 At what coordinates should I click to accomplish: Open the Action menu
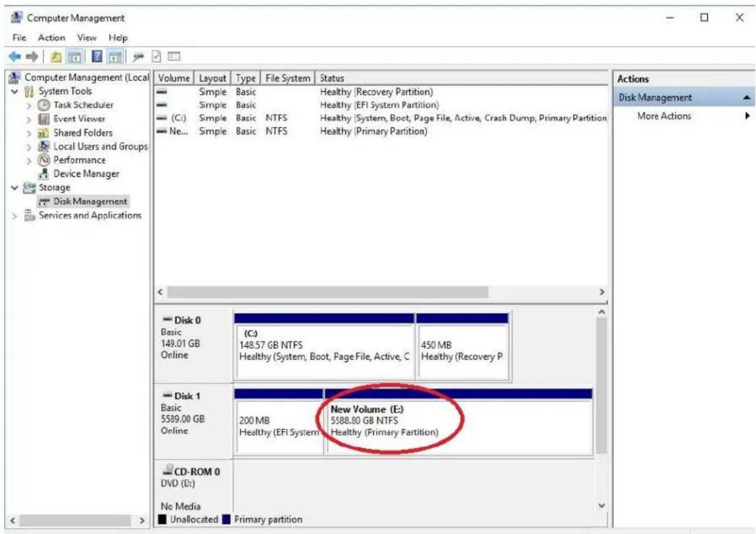coord(52,38)
